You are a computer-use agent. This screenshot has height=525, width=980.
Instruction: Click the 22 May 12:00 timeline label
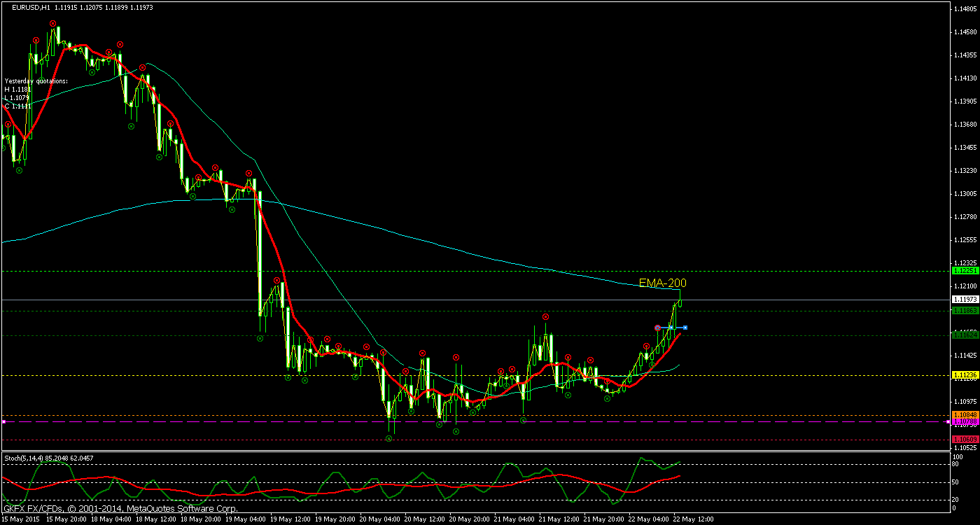click(x=692, y=520)
